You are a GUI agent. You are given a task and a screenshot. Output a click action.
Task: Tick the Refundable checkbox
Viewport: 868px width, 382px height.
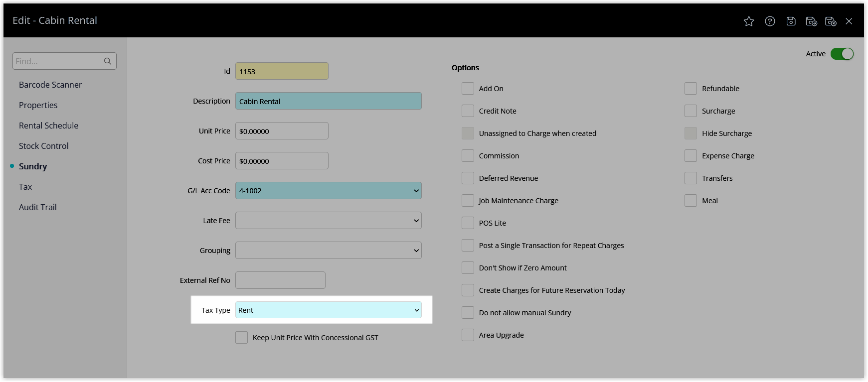click(x=691, y=89)
